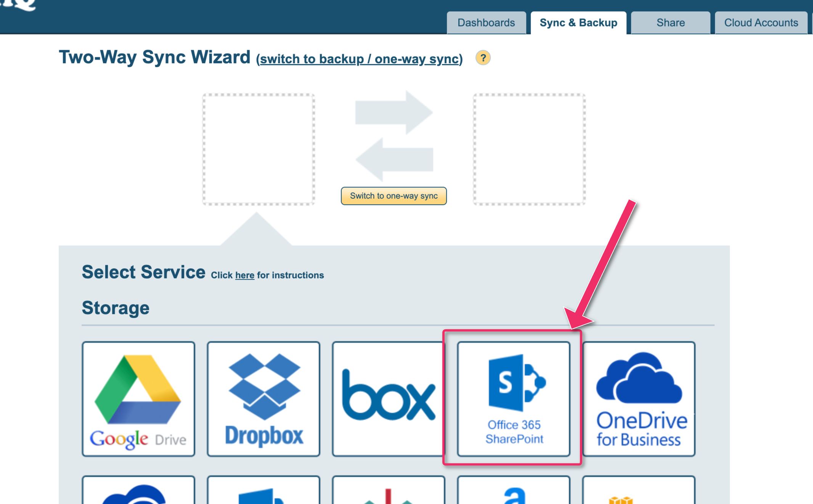This screenshot has height=504, width=813.
Task: Select the right empty sync destination box
Action: click(x=529, y=149)
